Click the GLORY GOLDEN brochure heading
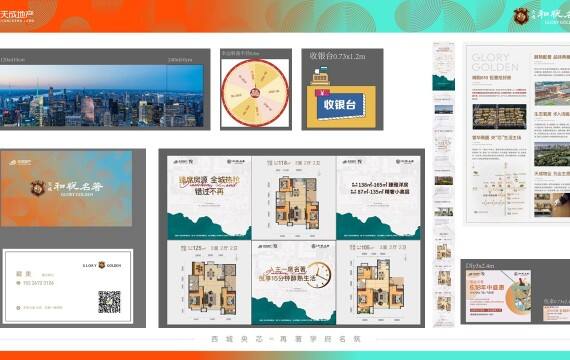Viewport: 570px width, 360px height. coord(495,62)
